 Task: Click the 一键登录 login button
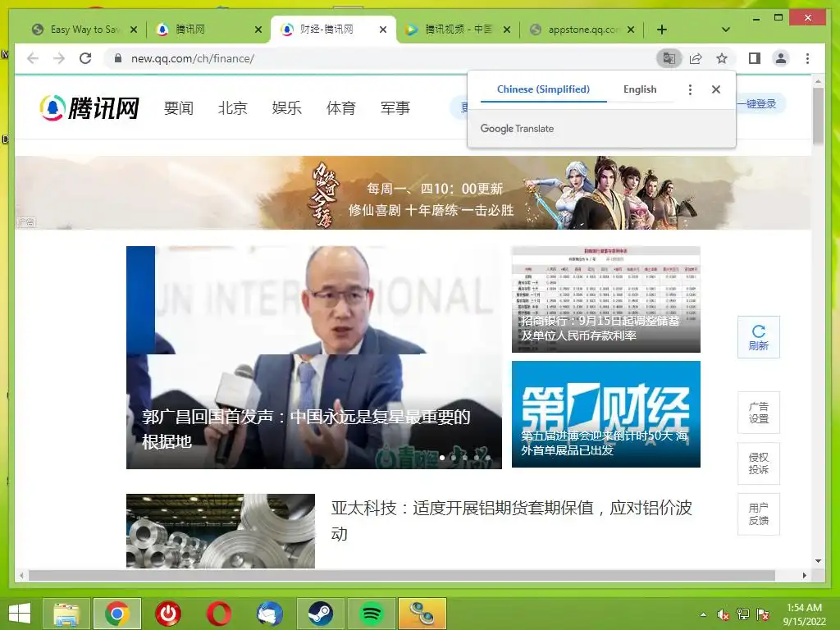[x=760, y=104]
